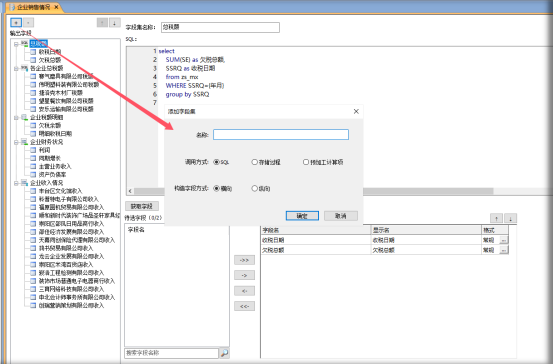The height and width of the screenshot is (364, 553).
Task: Collapse the 各企业总税额 tree node
Action: (x=16, y=68)
